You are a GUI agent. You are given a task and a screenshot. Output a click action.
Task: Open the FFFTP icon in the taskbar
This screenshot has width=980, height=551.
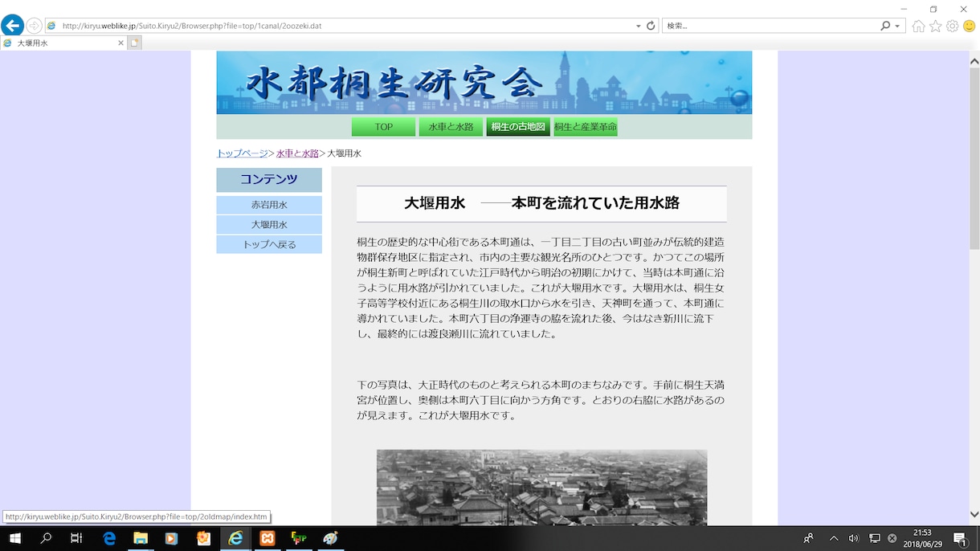(x=299, y=538)
